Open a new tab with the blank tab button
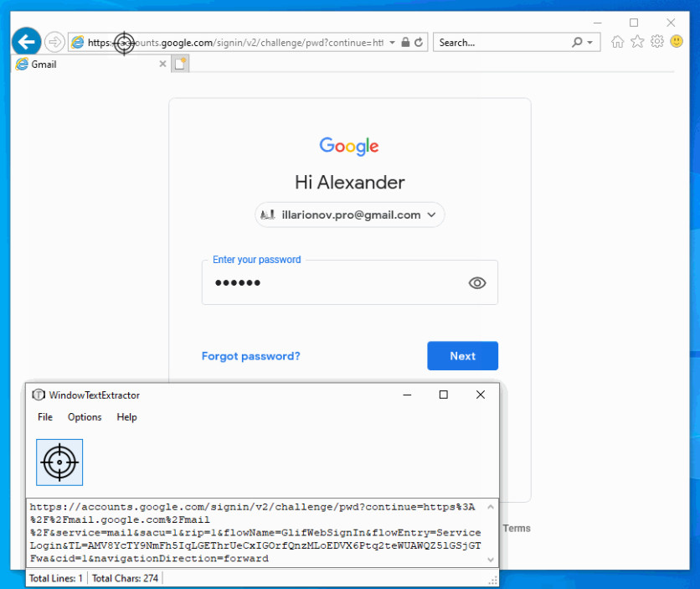This screenshot has width=700, height=589. tap(180, 64)
